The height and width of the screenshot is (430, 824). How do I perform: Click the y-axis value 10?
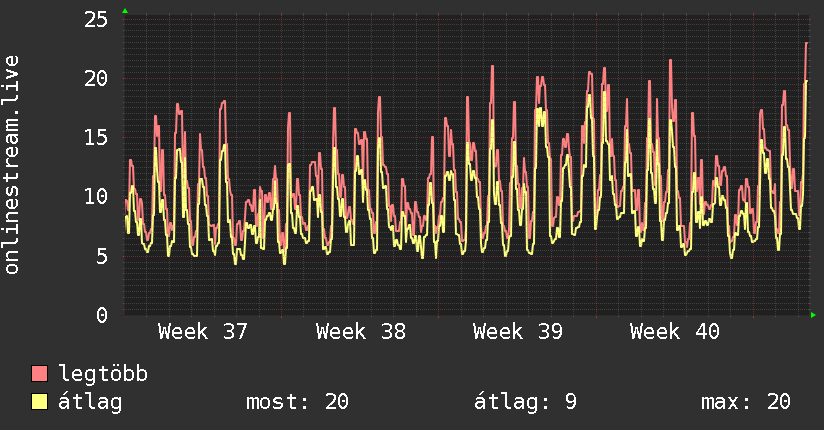(x=96, y=197)
